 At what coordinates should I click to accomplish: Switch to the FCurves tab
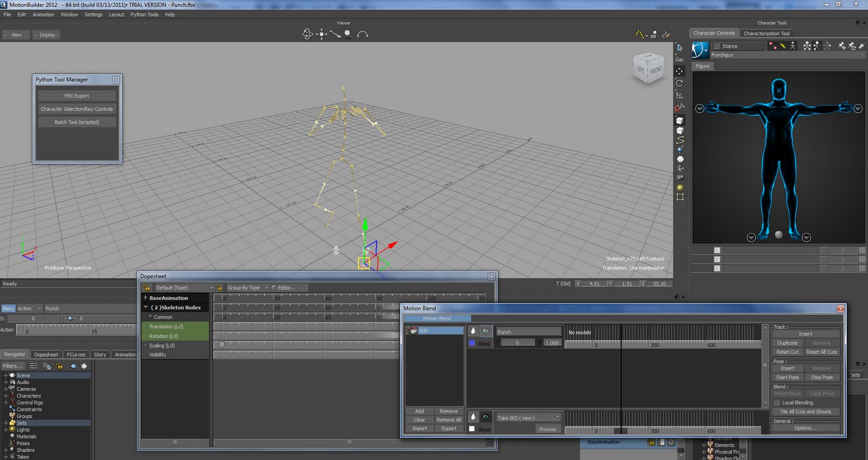pos(76,355)
